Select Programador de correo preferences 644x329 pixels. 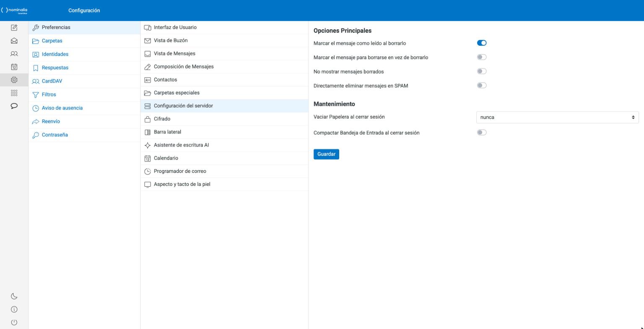(224, 171)
